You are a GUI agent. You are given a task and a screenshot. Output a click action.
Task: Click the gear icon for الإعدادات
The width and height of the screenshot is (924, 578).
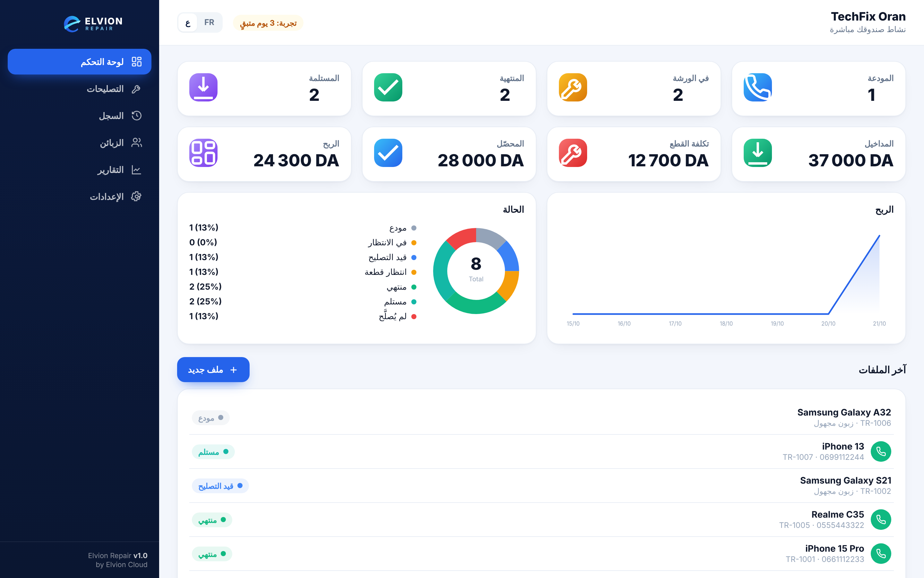point(136,197)
